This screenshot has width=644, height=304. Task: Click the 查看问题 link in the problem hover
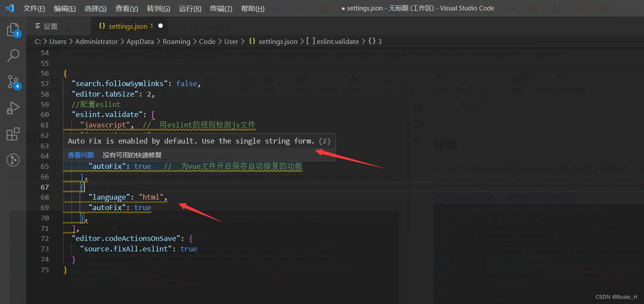[x=81, y=154]
